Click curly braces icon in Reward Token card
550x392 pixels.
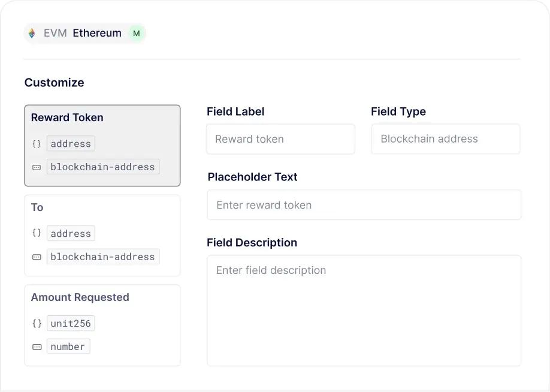(37, 144)
